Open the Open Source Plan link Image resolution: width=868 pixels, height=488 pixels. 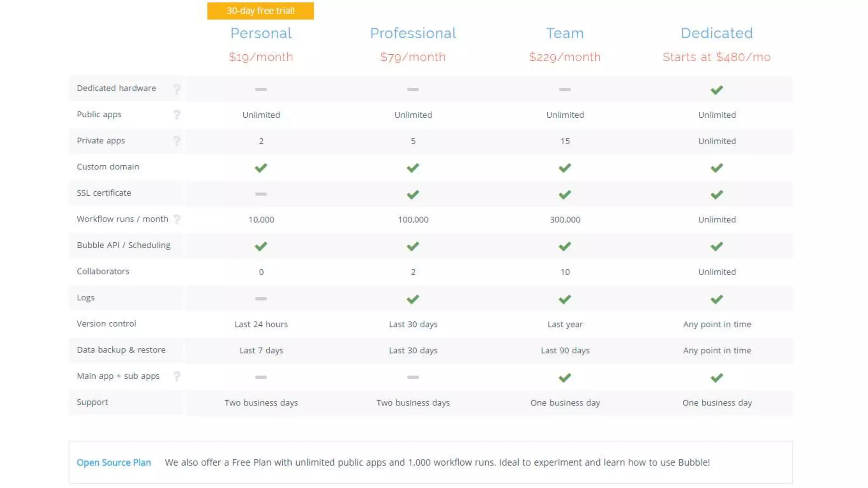[x=114, y=463]
